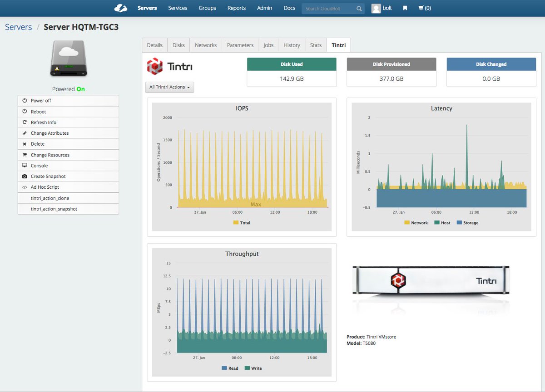545x392 pixels.
Task: Click Change Resources button
Action: (68, 155)
